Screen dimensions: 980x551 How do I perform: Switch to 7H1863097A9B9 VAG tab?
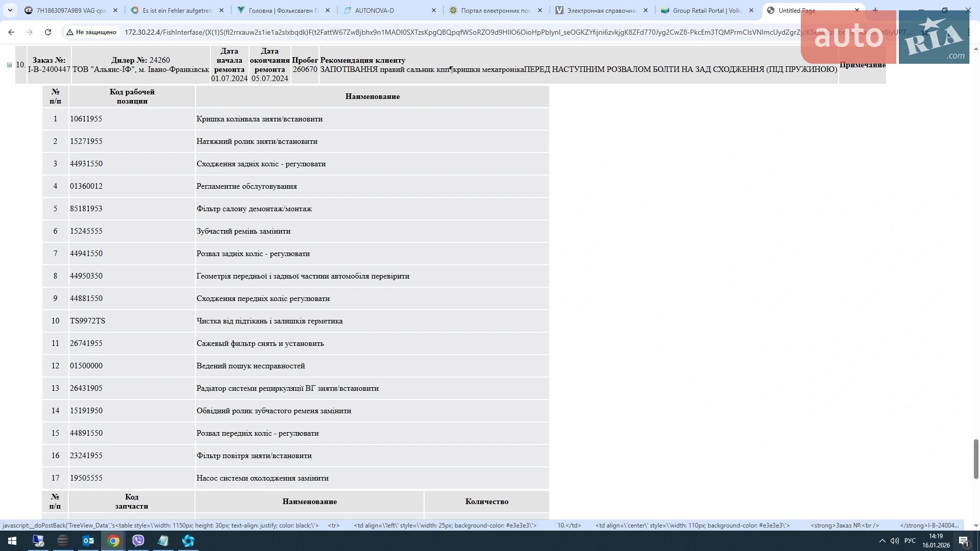coord(71,10)
